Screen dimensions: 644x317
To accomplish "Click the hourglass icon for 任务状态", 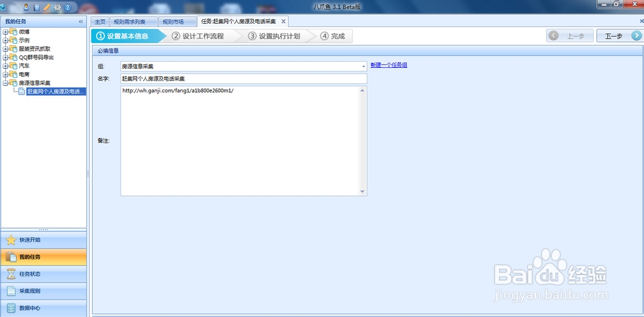I will [11, 274].
